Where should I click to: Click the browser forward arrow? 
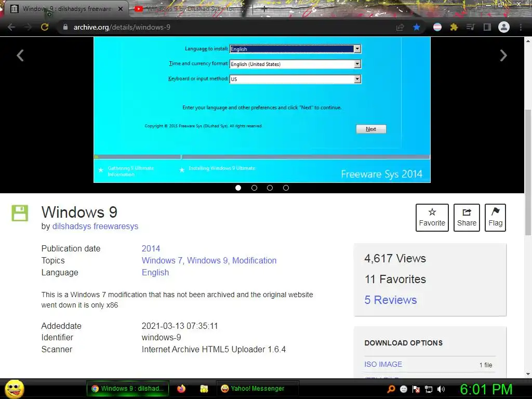pos(28,27)
